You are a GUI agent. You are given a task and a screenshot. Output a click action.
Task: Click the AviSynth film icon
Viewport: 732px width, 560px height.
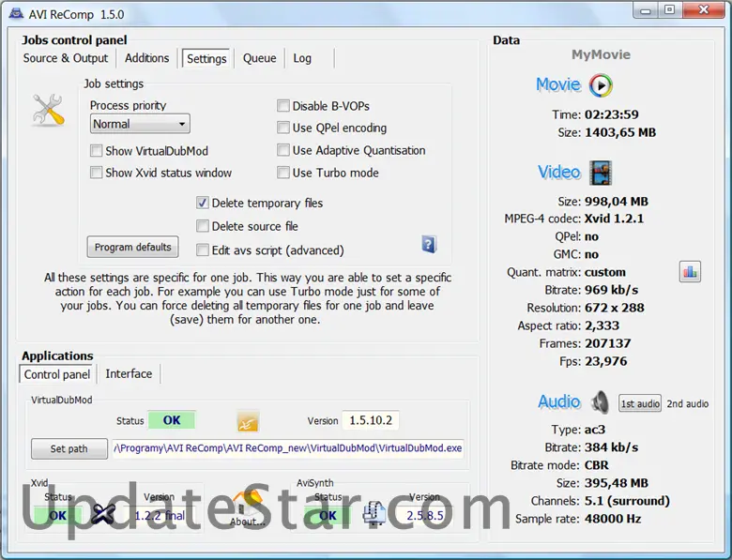(374, 514)
